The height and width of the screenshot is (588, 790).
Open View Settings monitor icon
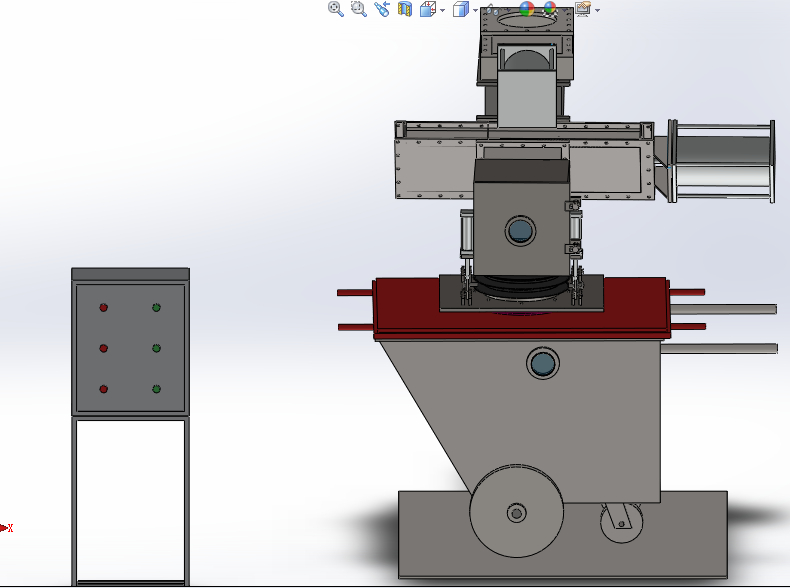pyautogui.click(x=583, y=9)
